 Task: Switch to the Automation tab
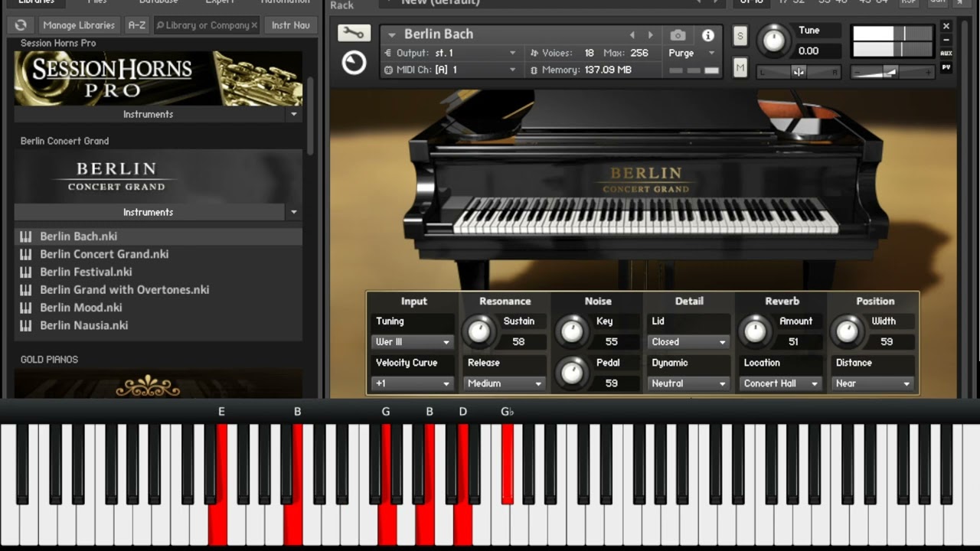pos(285,3)
